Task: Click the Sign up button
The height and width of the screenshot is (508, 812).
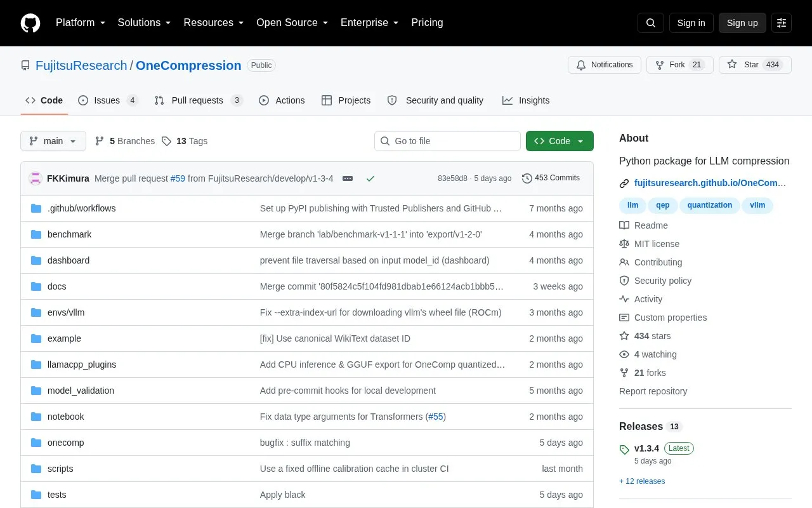Action: point(742,23)
